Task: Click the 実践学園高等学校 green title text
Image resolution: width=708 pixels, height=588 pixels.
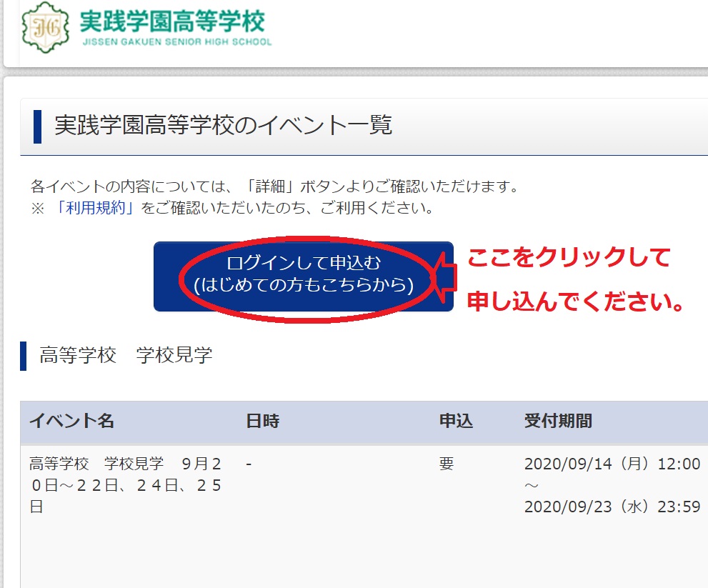Action: [x=172, y=21]
